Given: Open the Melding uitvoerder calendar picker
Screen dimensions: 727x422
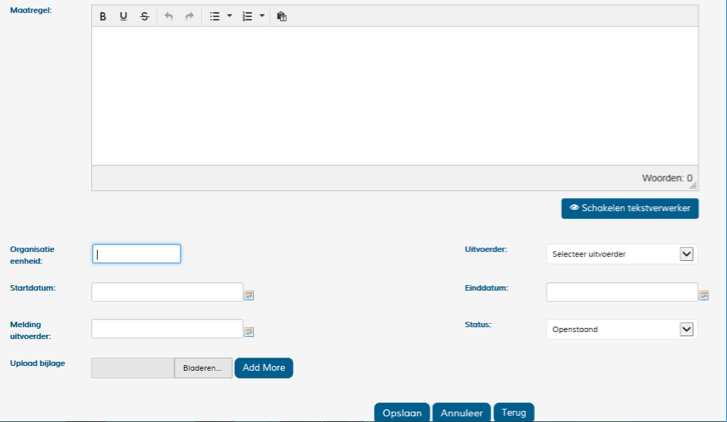Looking at the screenshot, I should (x=249, y=332).
